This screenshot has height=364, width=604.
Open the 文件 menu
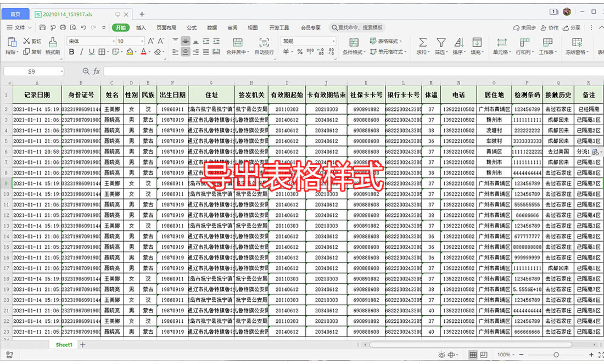point(19,27)
